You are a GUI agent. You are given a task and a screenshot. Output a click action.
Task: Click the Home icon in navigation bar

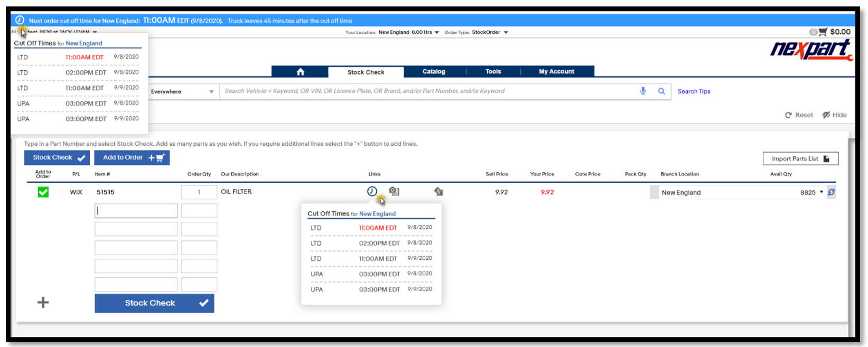(300, 72)
